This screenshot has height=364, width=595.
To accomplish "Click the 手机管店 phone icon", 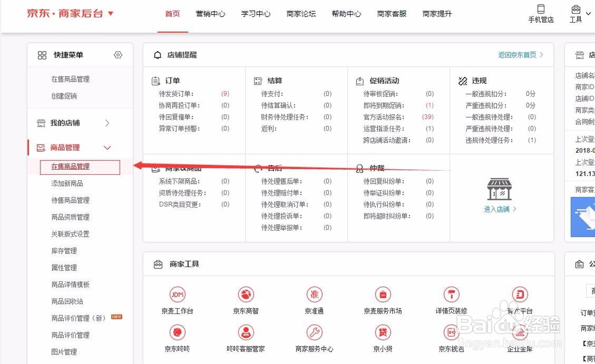I will 541,9.
